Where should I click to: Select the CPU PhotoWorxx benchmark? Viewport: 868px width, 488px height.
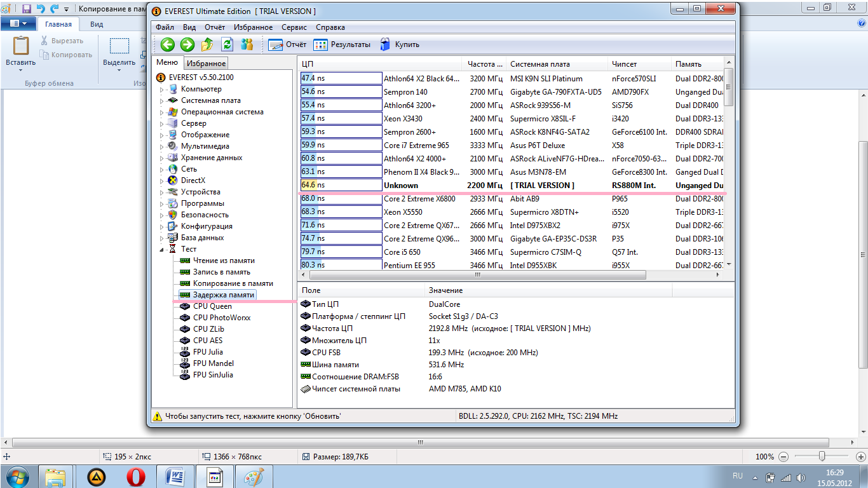[x=222, y=318]
